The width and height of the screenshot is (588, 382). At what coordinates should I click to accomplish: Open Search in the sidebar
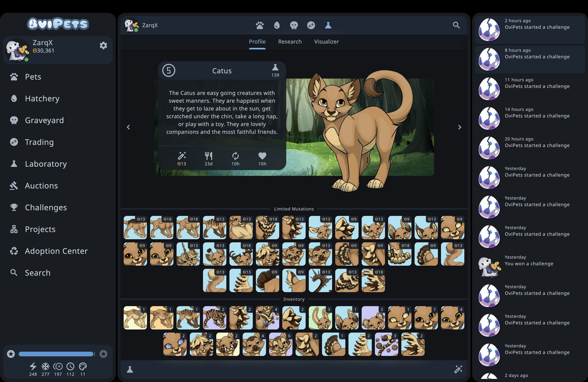[58, 273]
